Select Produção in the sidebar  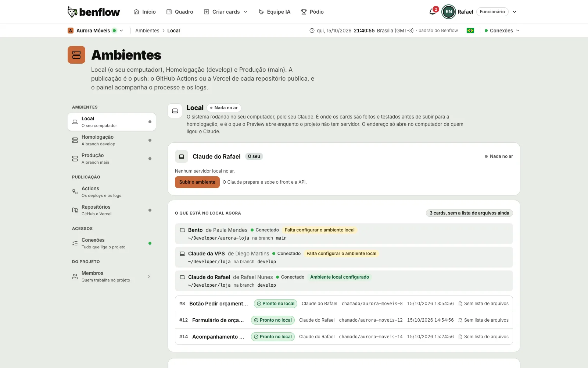(x=112, y=159)
